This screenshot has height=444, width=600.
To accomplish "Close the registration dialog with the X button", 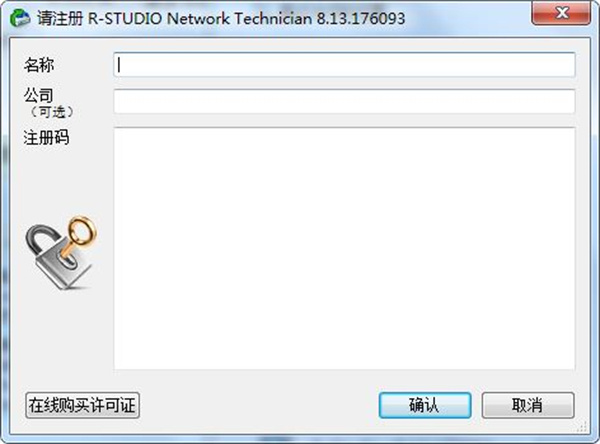I will (561, 13).
